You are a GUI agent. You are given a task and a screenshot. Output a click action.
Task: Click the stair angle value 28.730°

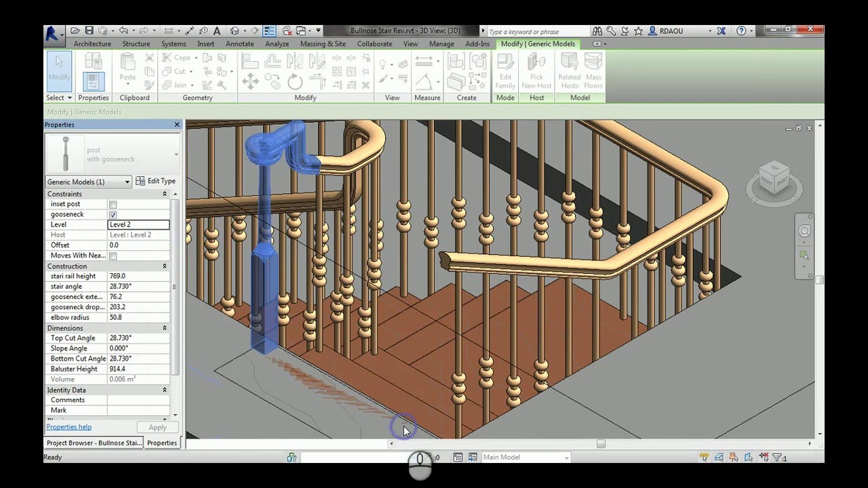(138, 287)
